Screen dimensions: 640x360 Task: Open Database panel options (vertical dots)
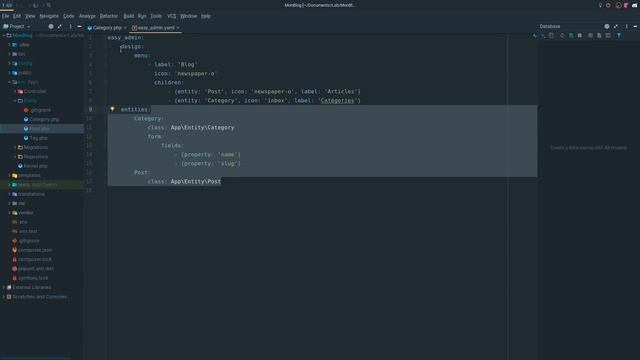click(x=627, y=27)
